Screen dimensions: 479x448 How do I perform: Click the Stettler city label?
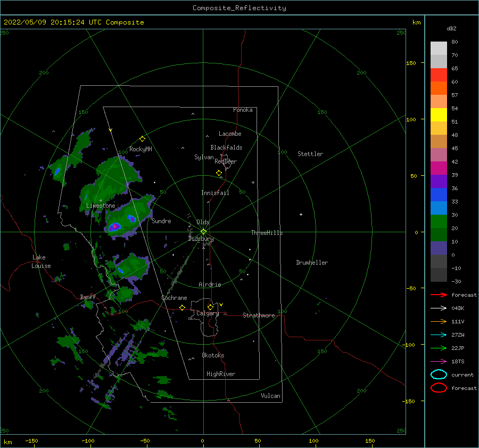click(310, 154)
